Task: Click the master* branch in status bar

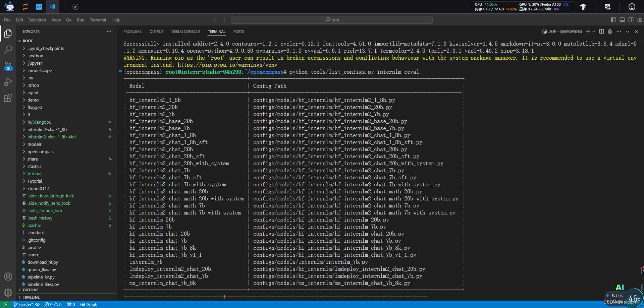Action: click(x=23, y=304)
